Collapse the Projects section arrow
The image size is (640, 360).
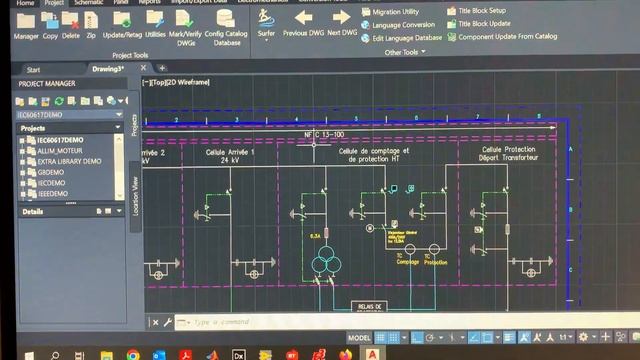point(118,127)
